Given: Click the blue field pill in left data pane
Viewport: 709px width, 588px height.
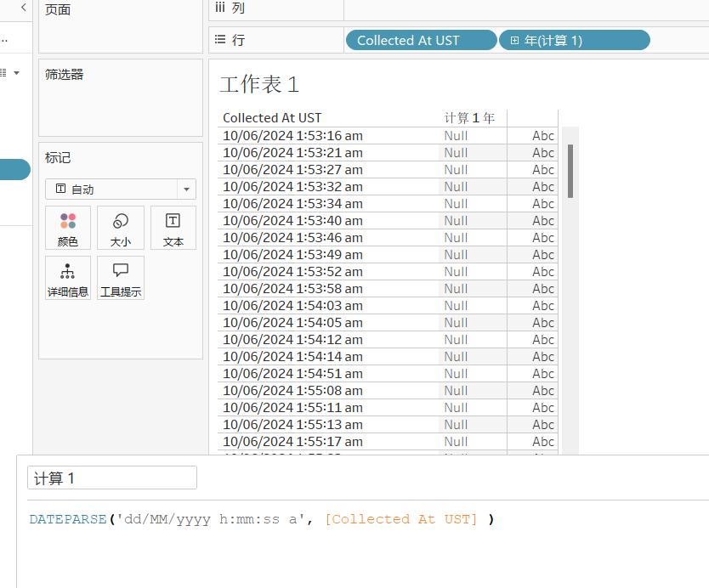Looking at the screenshot, I should pyautogui.click(x=15, y=169).
